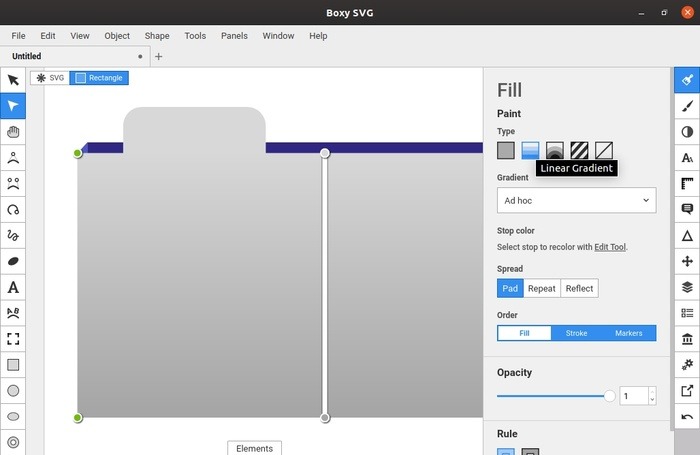Choose solid Color paint type

(x=506, y=150)
